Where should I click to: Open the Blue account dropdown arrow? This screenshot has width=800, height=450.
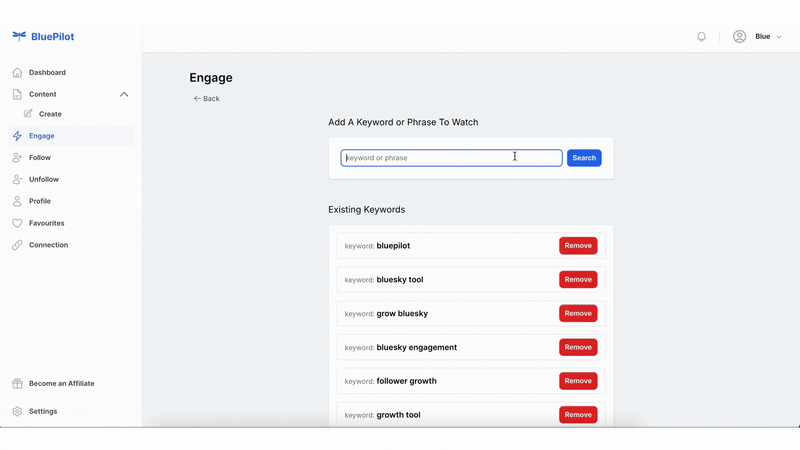click(779, 37)
